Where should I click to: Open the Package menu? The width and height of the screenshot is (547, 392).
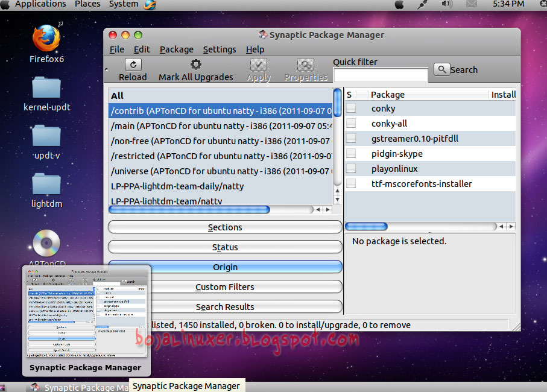pyautogui.click(x=177, y=49)
